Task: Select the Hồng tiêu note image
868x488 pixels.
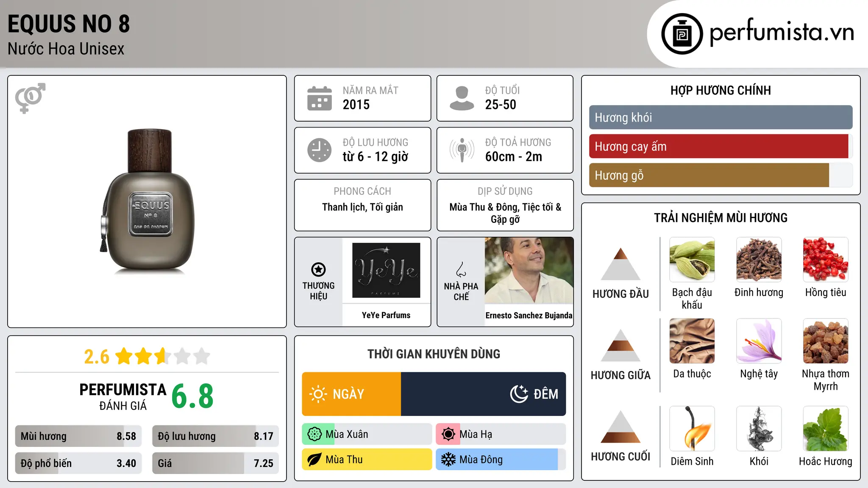Action: pyautogui.click(x=826, y=260)
